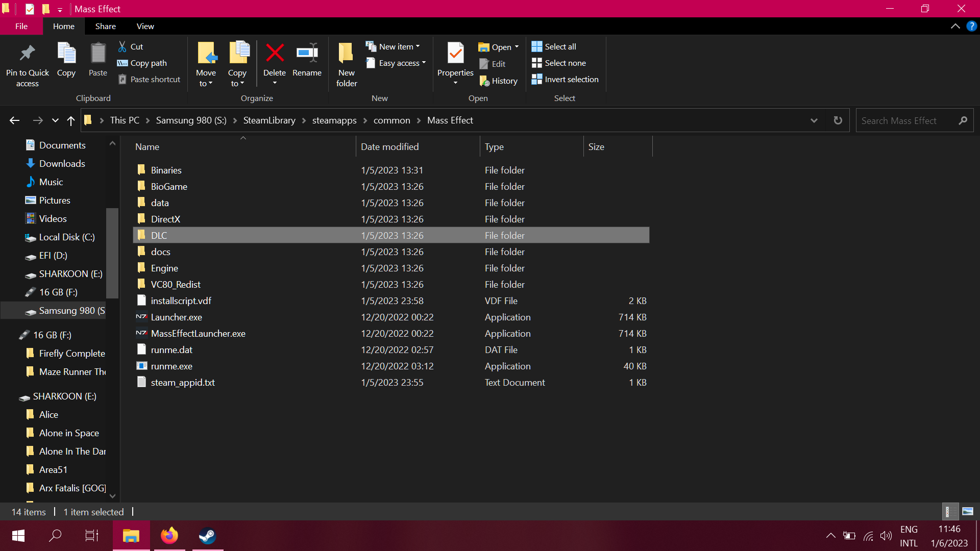
Task: Click Pin to Quick access icon
Action: [x=28, y=53]
